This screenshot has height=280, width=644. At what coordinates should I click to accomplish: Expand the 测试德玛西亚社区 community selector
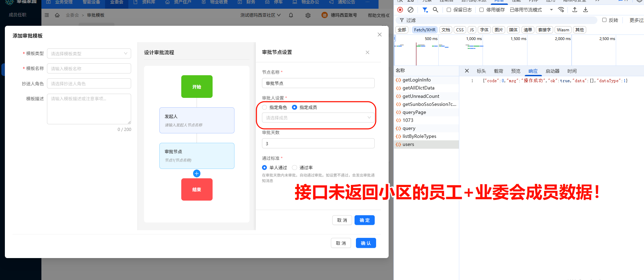(x=260, y=15)
